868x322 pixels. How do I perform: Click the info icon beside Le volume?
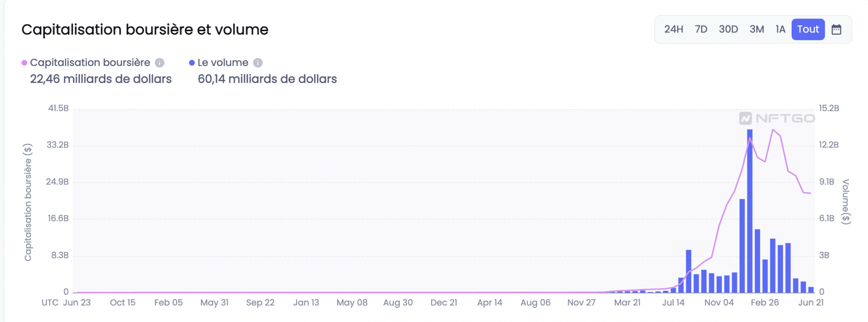258,63
